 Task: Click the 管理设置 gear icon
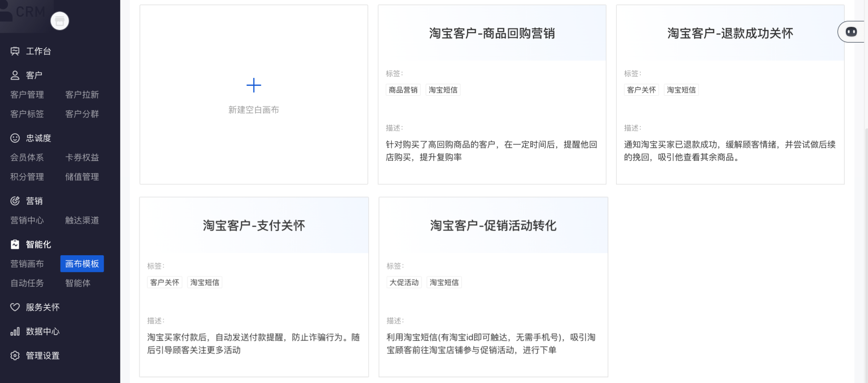pos(15,356)
